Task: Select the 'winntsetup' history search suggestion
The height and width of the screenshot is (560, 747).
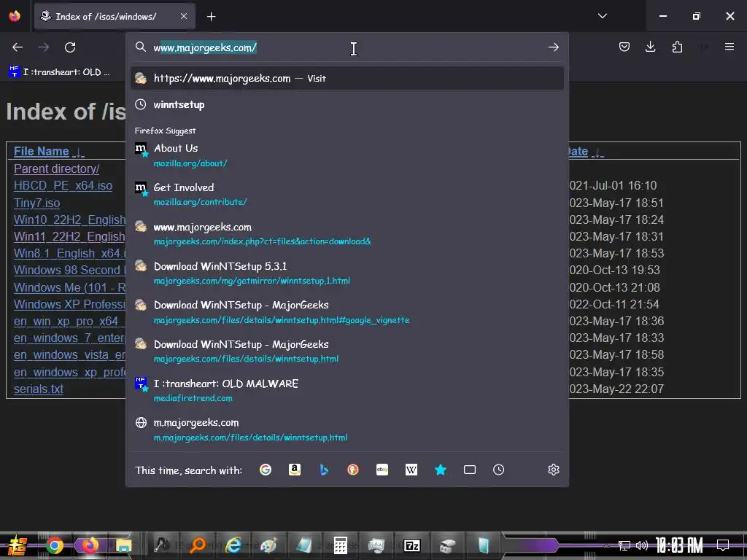Action: 347,105
